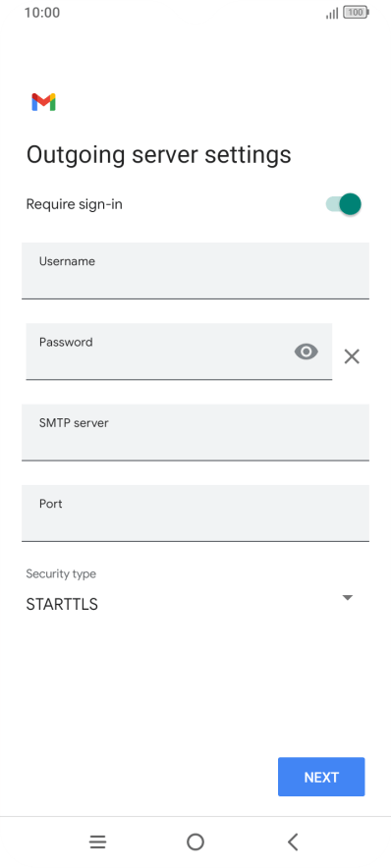Focus the Username input field
Image resolution: width=391 pixels, height=868 pixels.
pyautogui.click(x=195, y=271)
